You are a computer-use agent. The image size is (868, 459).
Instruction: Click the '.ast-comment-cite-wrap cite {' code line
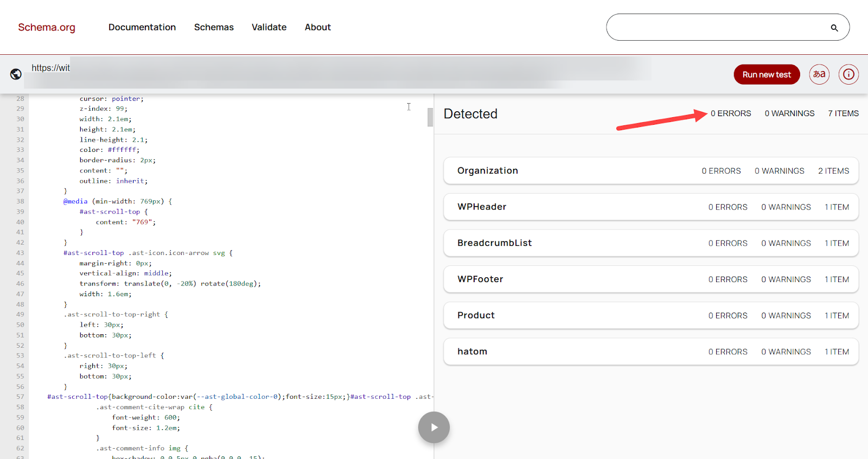pyautogui.click(x=155, y=407)
